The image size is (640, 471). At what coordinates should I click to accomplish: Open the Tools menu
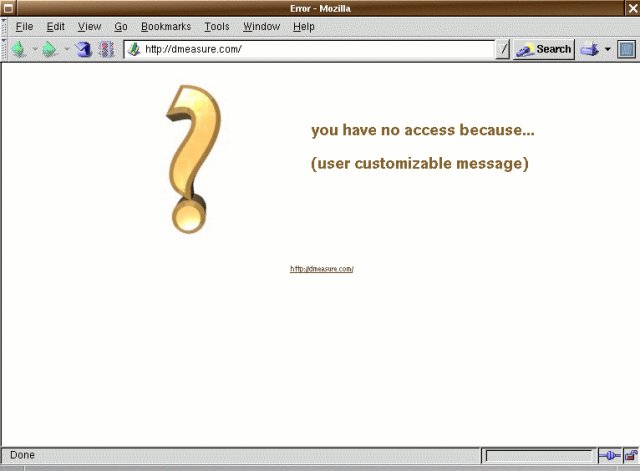click(x=217, y=27)
